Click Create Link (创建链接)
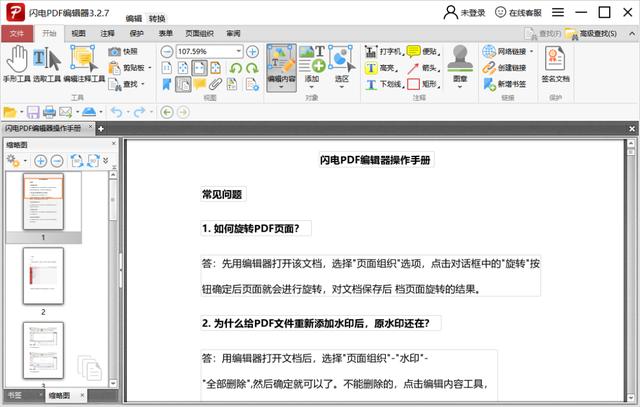This screenshot has width=640, height=407. coord(504,68)
